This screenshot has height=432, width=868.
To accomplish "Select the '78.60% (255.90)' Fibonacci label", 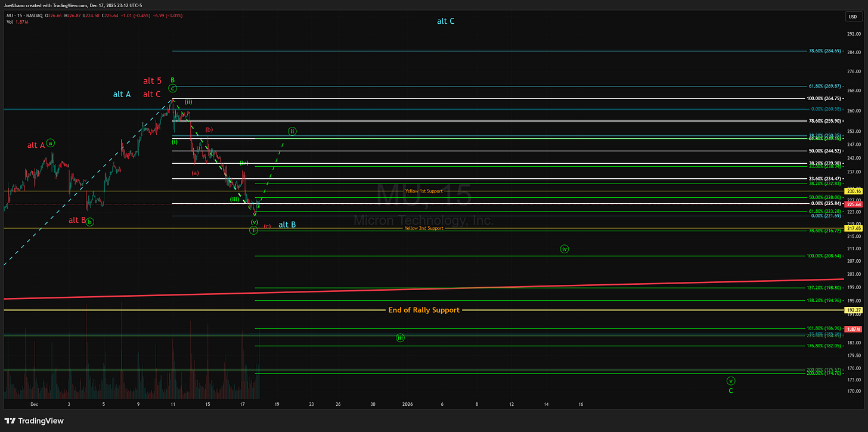I will click(826, 121).
